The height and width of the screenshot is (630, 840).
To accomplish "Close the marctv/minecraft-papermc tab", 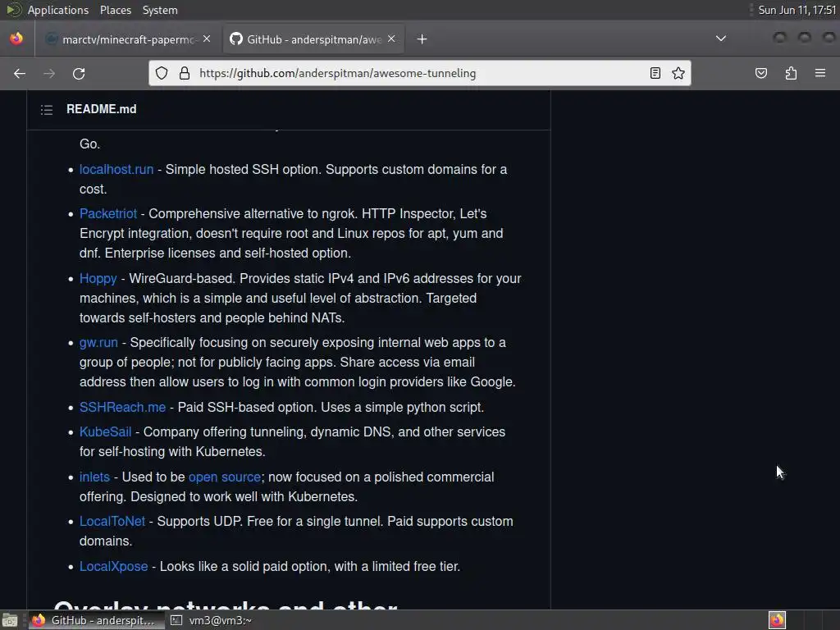I will click(x=207, y=39).
